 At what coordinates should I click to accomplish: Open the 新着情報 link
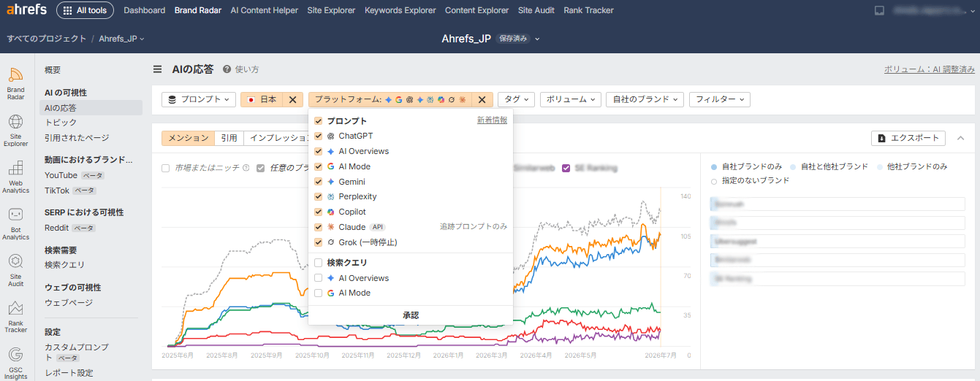(x=492, y=120)
